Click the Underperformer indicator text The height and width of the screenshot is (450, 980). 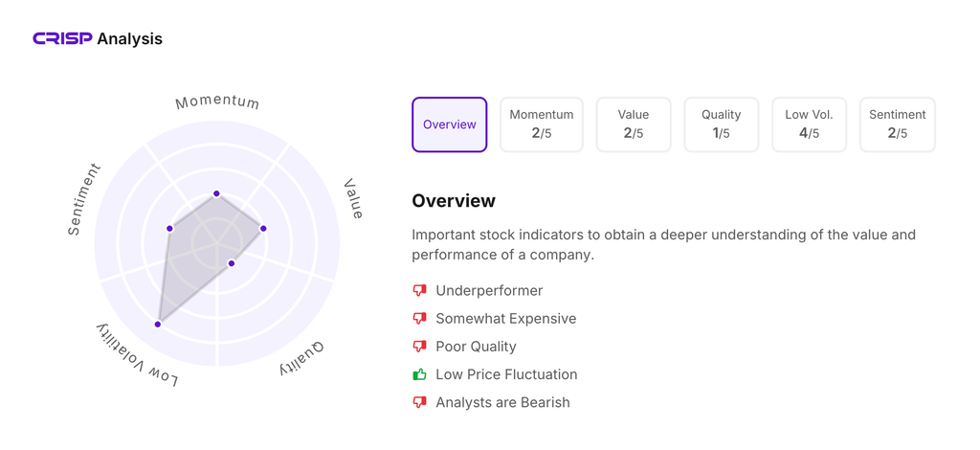point(489,290)
